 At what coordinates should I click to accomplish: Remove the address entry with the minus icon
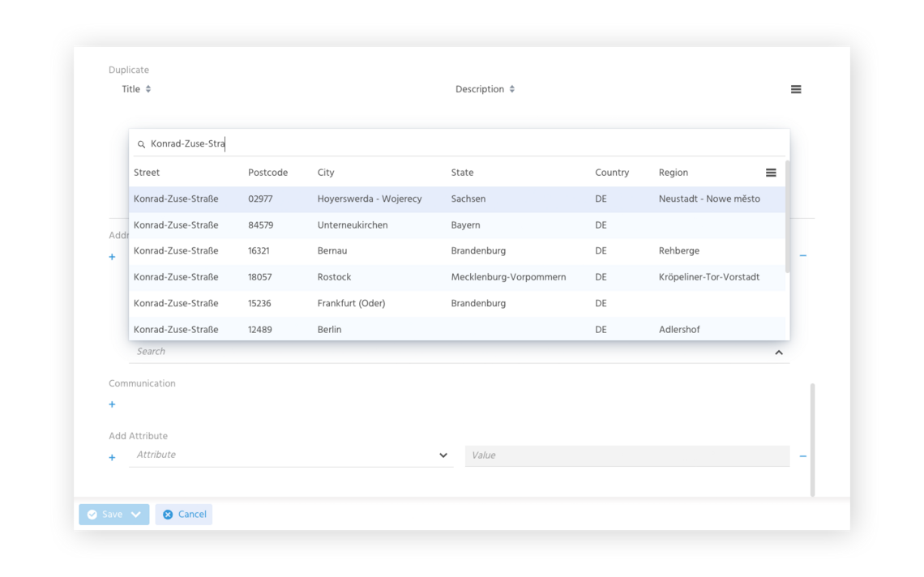(x=802, y=255)
